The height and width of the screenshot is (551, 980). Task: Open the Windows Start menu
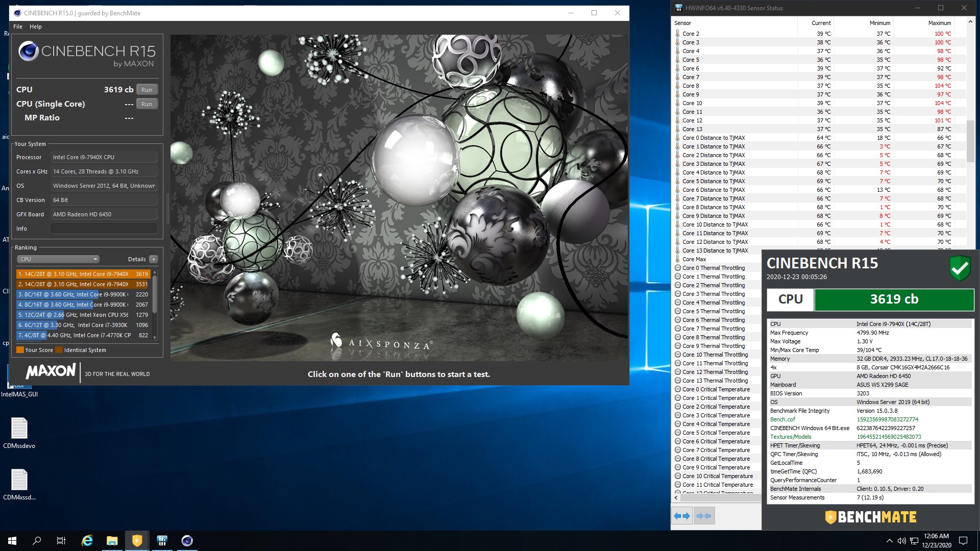[x=12, y=541]
